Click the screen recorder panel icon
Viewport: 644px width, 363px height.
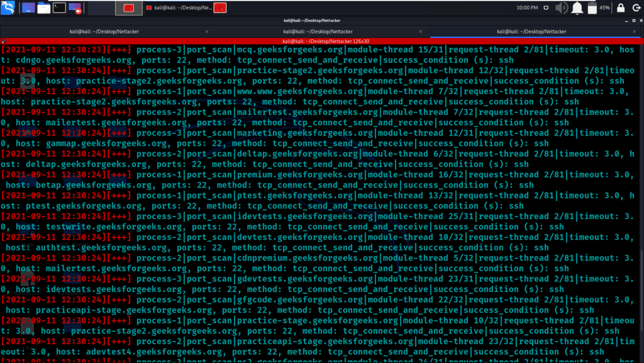point(75,8)
